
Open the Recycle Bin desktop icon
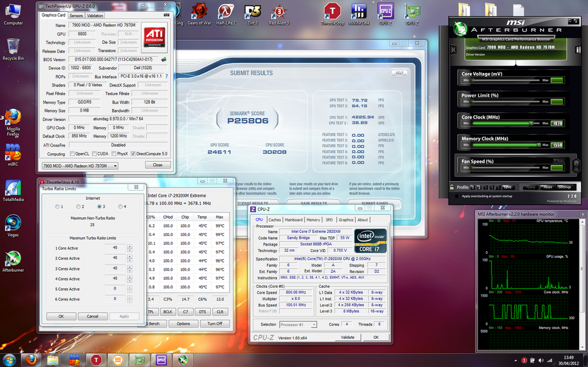13,50
